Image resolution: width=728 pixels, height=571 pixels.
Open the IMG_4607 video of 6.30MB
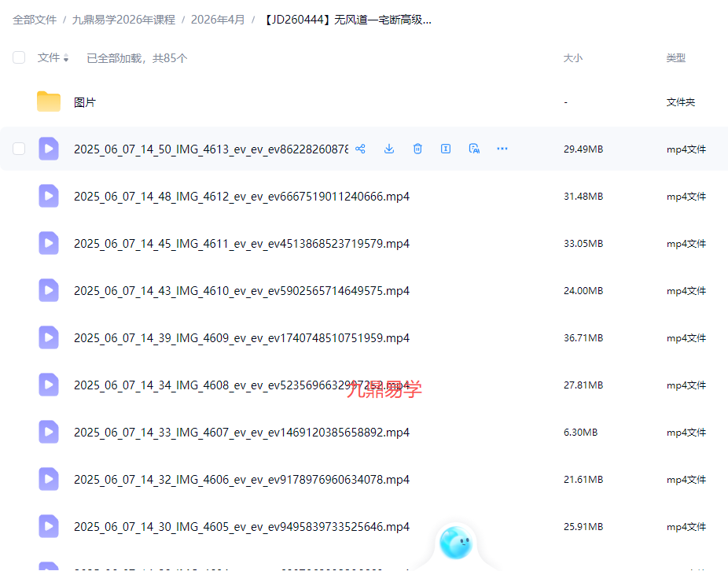(241, 433)
